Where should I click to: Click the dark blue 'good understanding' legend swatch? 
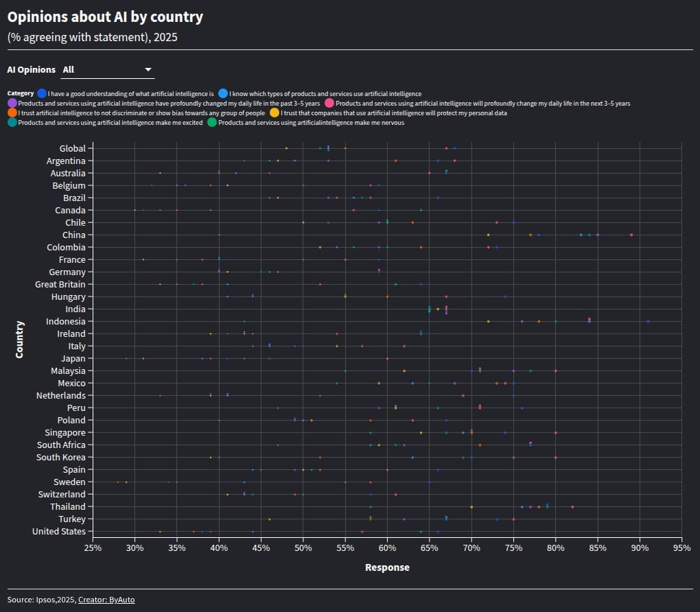(42, 93)
